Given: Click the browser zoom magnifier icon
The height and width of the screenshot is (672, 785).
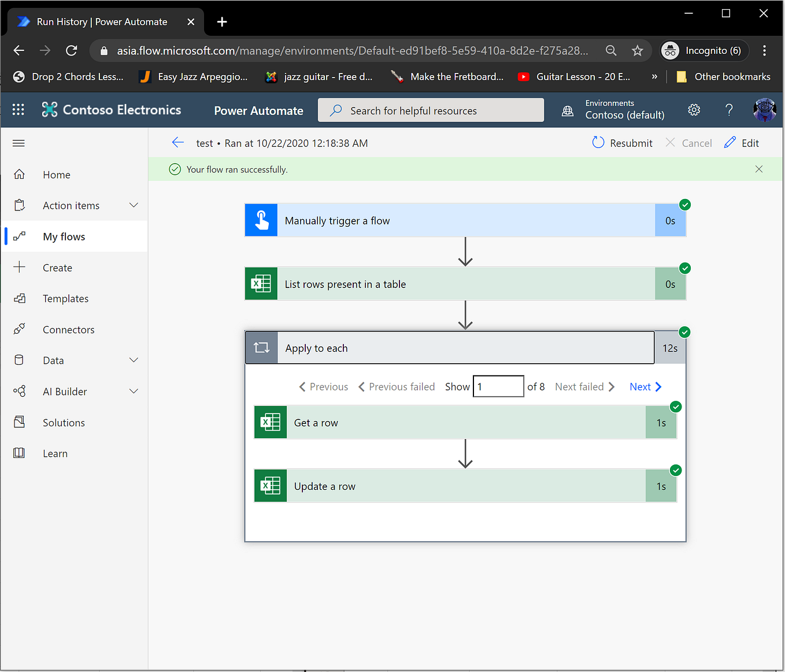Looking at the screenshot, I should [611, 51].
